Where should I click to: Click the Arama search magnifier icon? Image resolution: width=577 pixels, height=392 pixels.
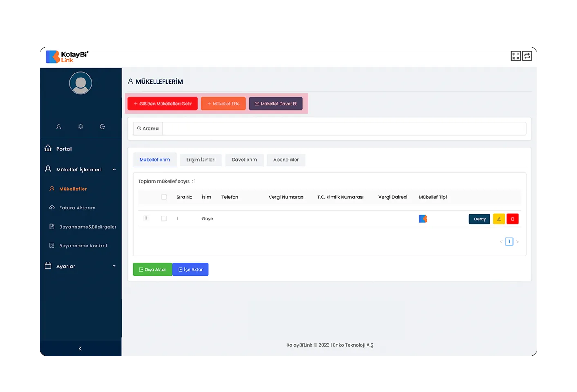(139, 128)
